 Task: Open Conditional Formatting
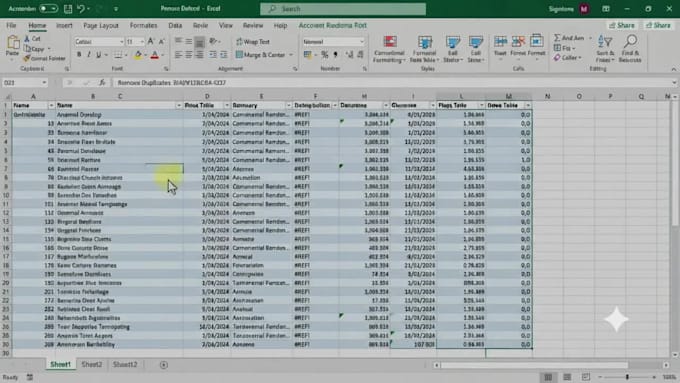(x=389, y=49)
